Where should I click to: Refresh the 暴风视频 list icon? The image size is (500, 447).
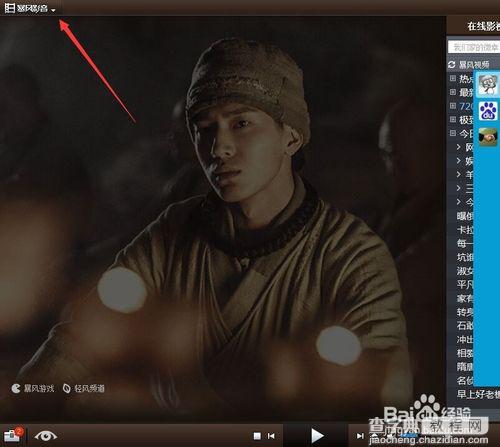click(452, 64)
